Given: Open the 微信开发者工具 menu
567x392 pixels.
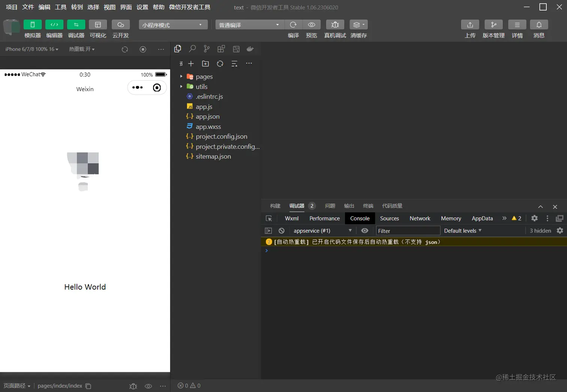Looking at the screenshot, I should click(190, 7).
